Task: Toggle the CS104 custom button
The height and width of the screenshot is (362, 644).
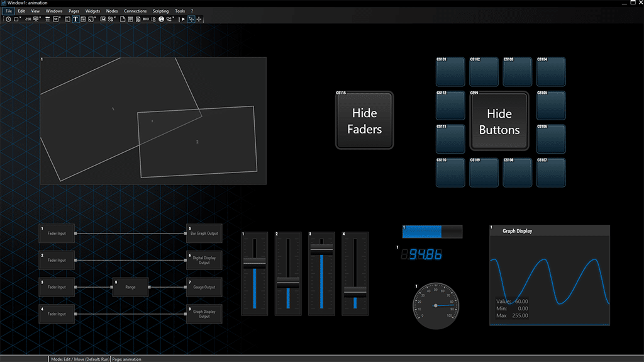Action: (x=551, y=72)
